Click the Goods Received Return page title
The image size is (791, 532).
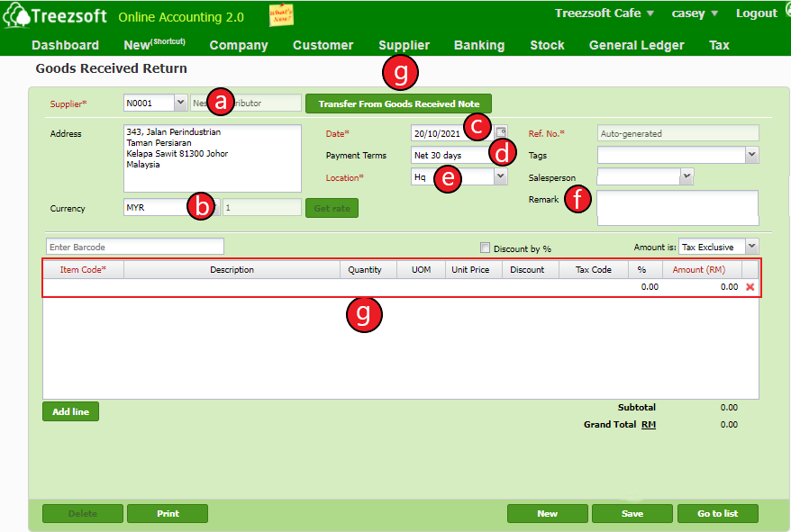[x=111, y=68]
